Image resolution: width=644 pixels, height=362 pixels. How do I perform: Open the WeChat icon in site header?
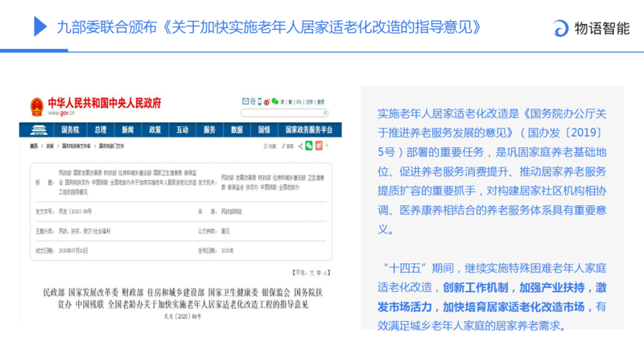pos(275,102)
